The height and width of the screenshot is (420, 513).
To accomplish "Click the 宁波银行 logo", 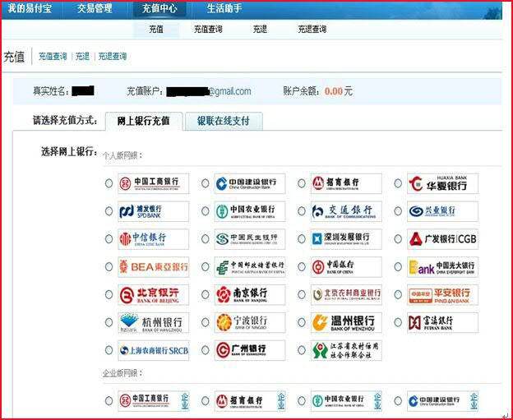I will click(250, 322).
